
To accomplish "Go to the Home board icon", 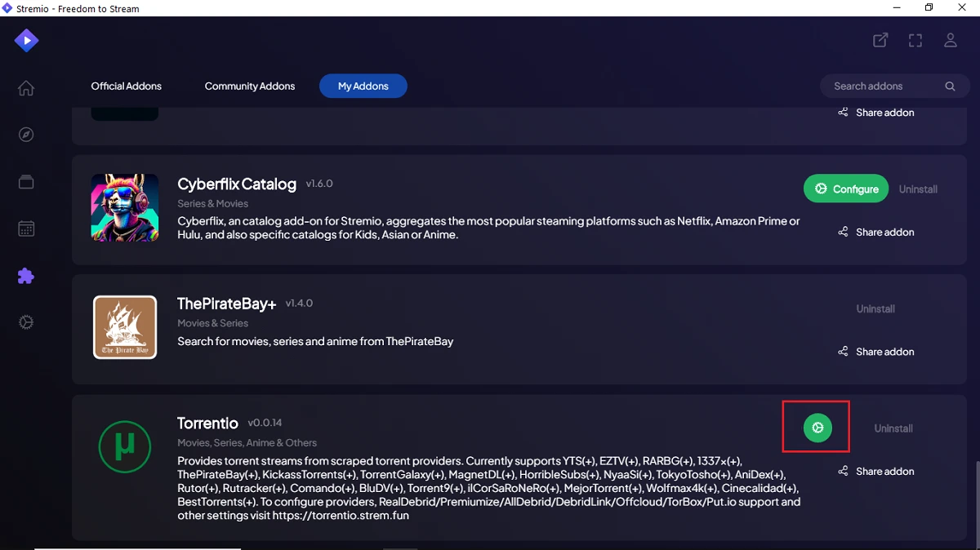I will 26,88.
